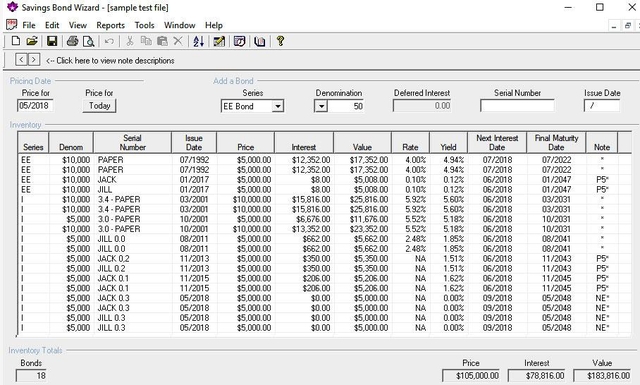Open the Help menu

coord(213,25)
